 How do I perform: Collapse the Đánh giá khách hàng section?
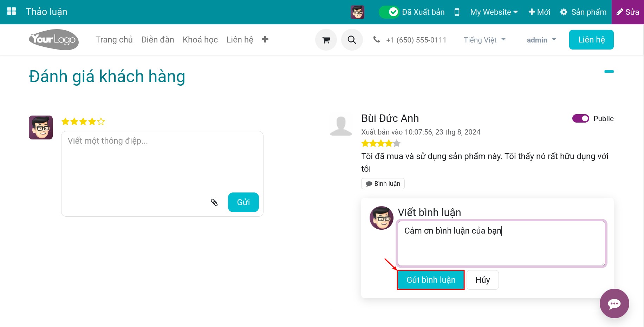(x=609, y=71)
